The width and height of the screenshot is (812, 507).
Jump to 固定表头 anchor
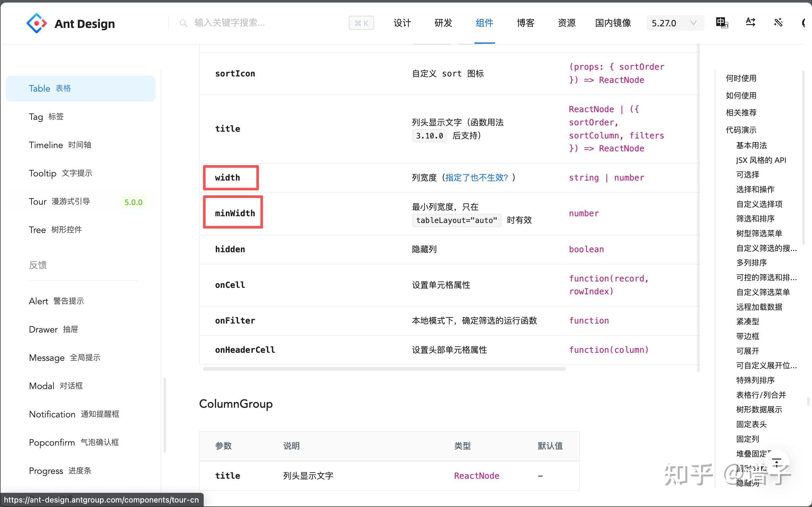[751, 424]
